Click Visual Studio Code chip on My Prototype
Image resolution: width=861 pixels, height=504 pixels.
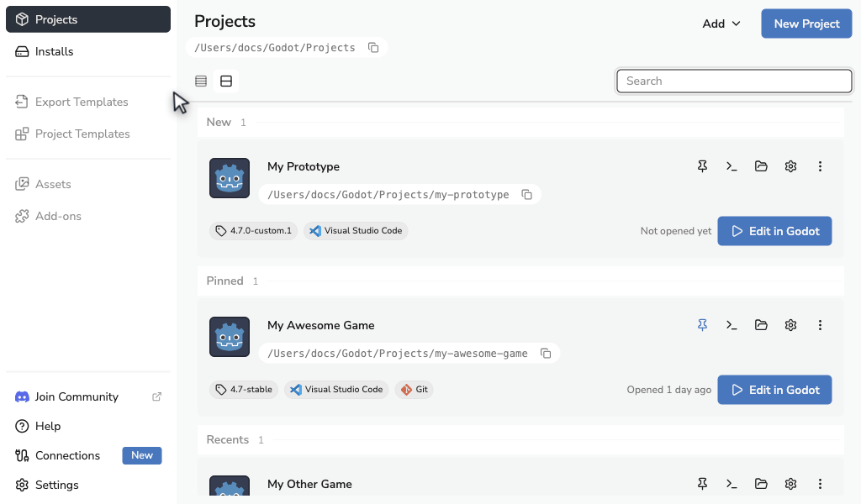click(356, 231)
